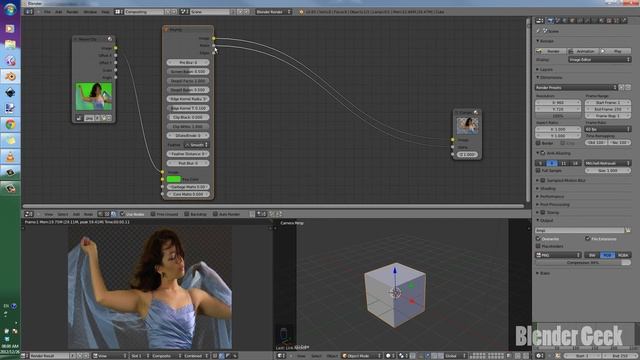Click the Render camera icon button
640x360 pixels.
550,51
